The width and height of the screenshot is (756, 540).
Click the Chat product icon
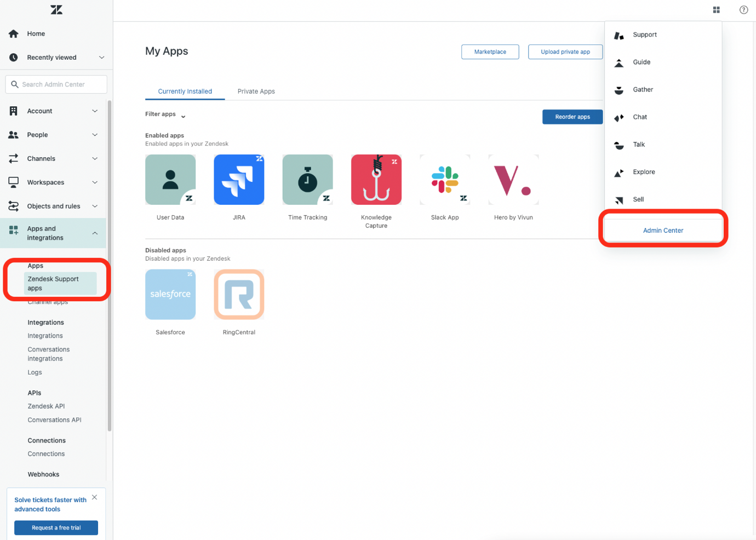click(619, 118)
